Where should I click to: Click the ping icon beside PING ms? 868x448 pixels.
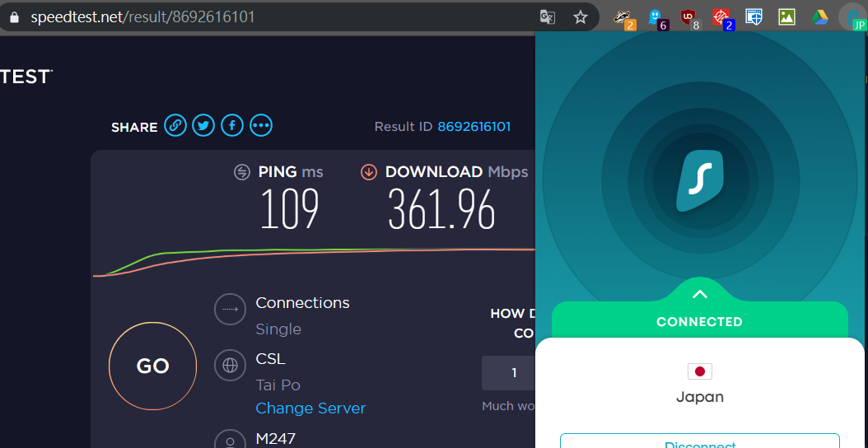pos(242,172)
